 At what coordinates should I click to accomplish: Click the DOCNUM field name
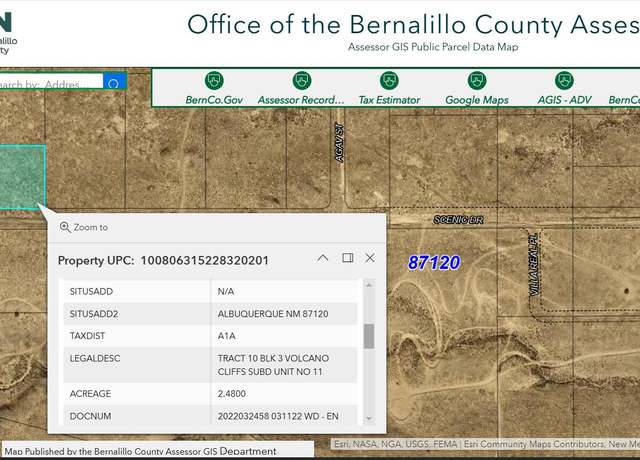(90, 416)
